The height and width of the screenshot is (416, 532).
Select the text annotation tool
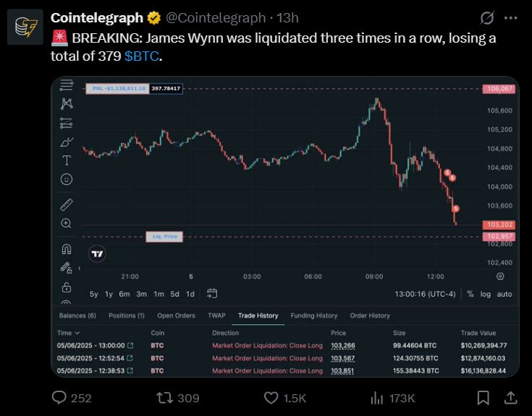pyautogui.click(x=67, y=161)
